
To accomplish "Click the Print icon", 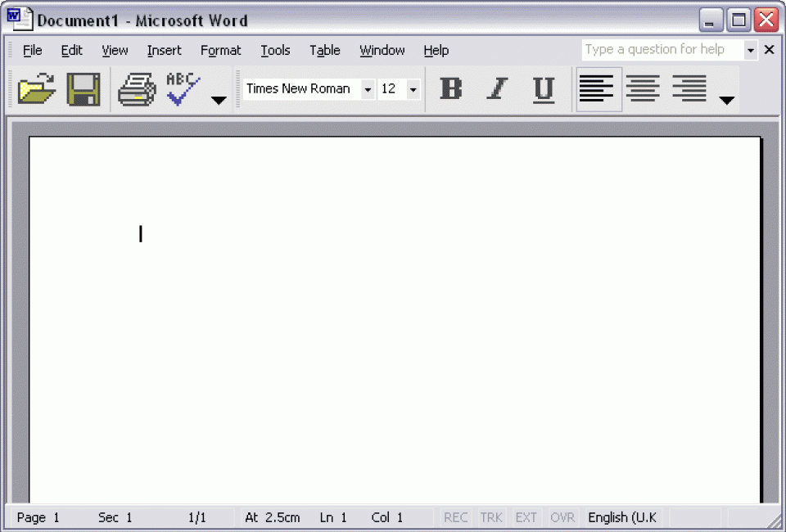I will tap(137, 89).
